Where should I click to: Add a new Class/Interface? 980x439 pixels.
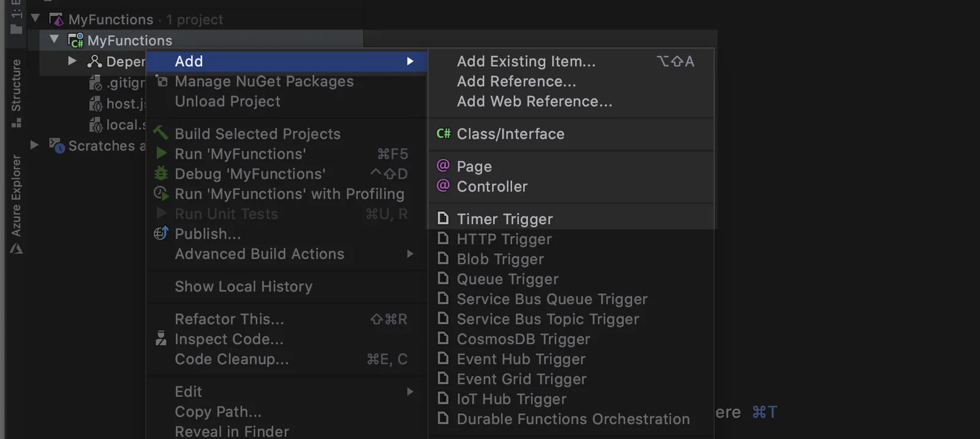pos(571,134)
